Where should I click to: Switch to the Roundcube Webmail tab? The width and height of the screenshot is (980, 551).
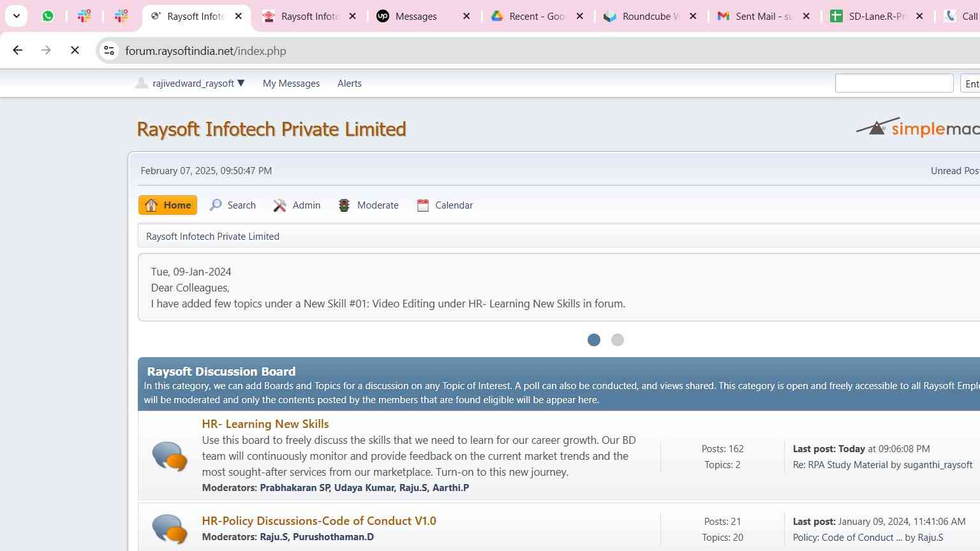(644, 16)
